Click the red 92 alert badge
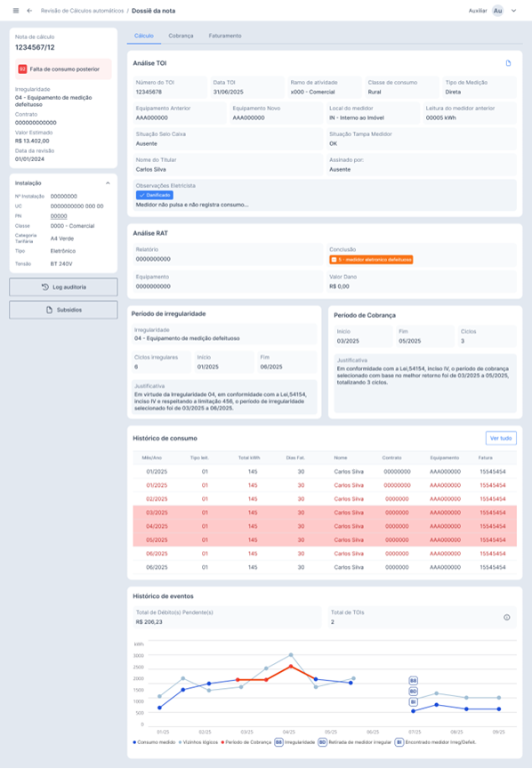532x769 pixels. point(22,69)
